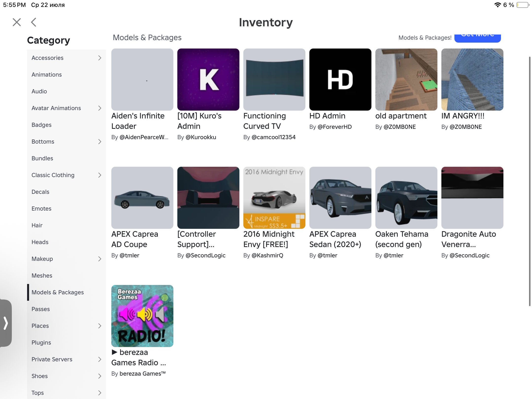Open the side panel arrow tab
Image resolution: width=532 pixels, height=399 pixels.
(6, 323)
